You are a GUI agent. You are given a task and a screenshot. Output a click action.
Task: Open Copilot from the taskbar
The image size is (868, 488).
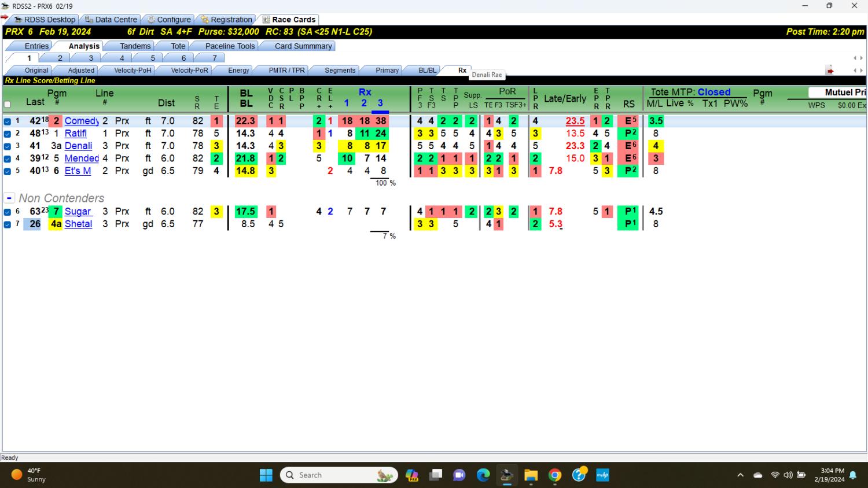(412, 475)
